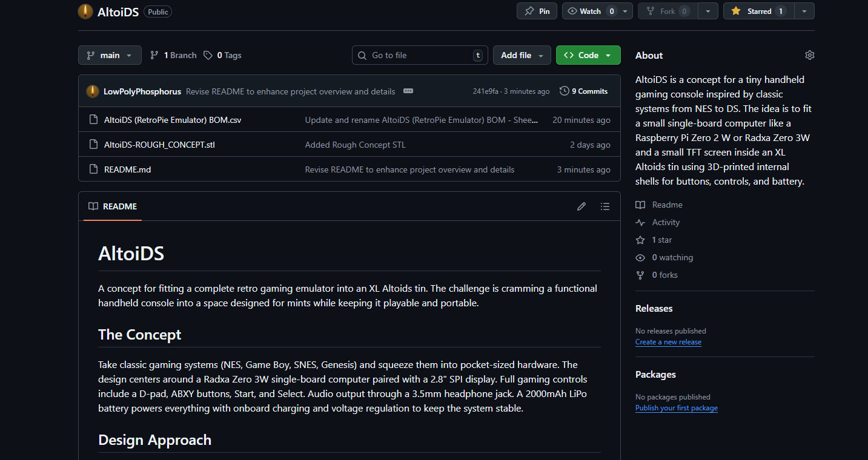The height and width of the screenshot is (460, 868).
Task: Select the README tab
Action: pos(113,206)
